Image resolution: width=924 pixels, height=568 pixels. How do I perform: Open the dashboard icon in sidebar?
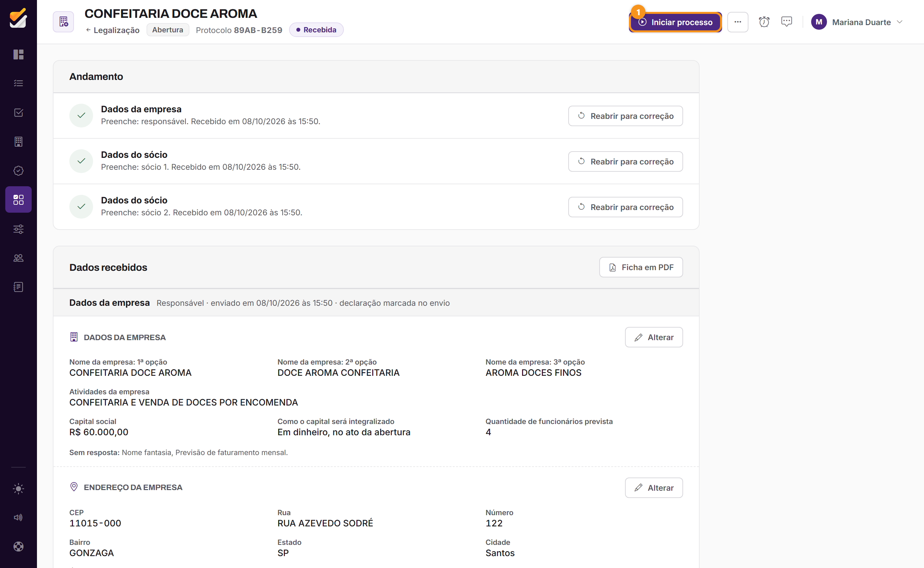18,54
